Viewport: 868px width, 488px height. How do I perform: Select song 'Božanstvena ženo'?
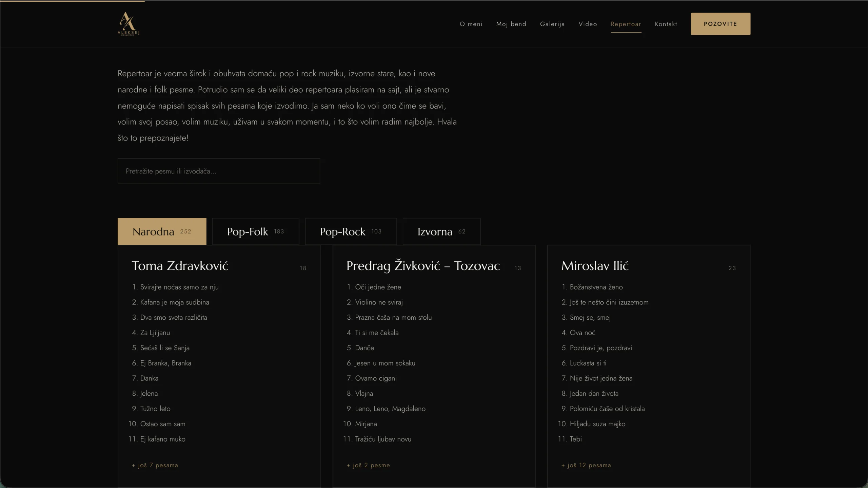tap(596, 287)
